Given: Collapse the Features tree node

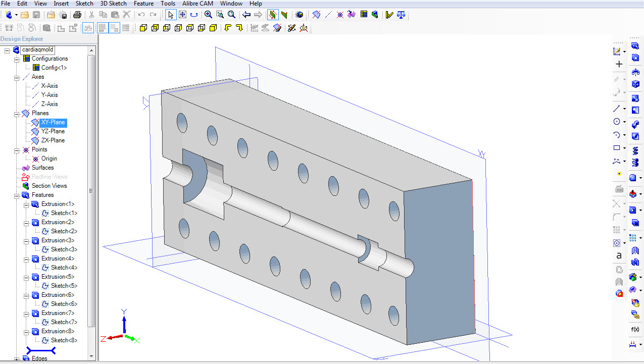Looking at the screenshot, I should click(17, 195).
